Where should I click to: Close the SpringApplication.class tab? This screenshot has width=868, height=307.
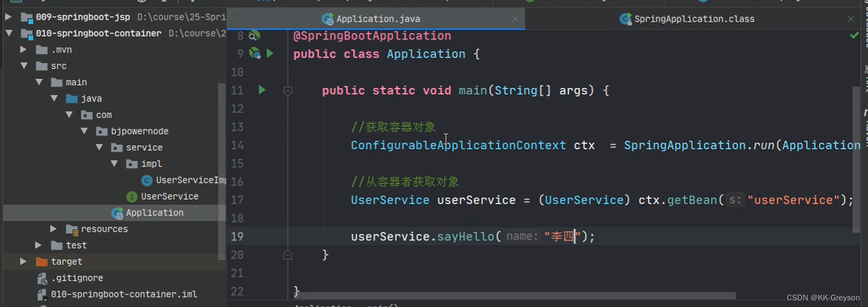pyautogui.click(x=851, y=19)
